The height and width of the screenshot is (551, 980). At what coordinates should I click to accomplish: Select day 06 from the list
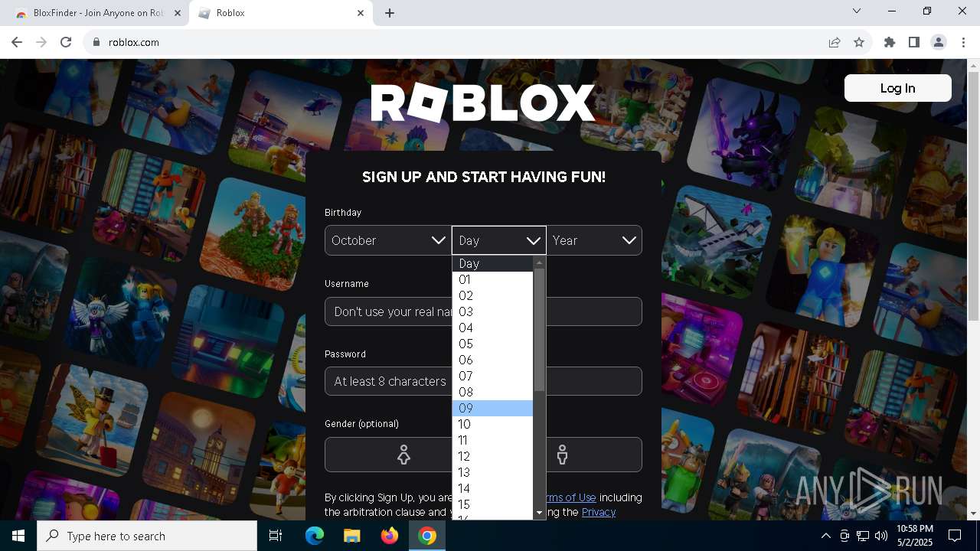(x=492, y=360)
